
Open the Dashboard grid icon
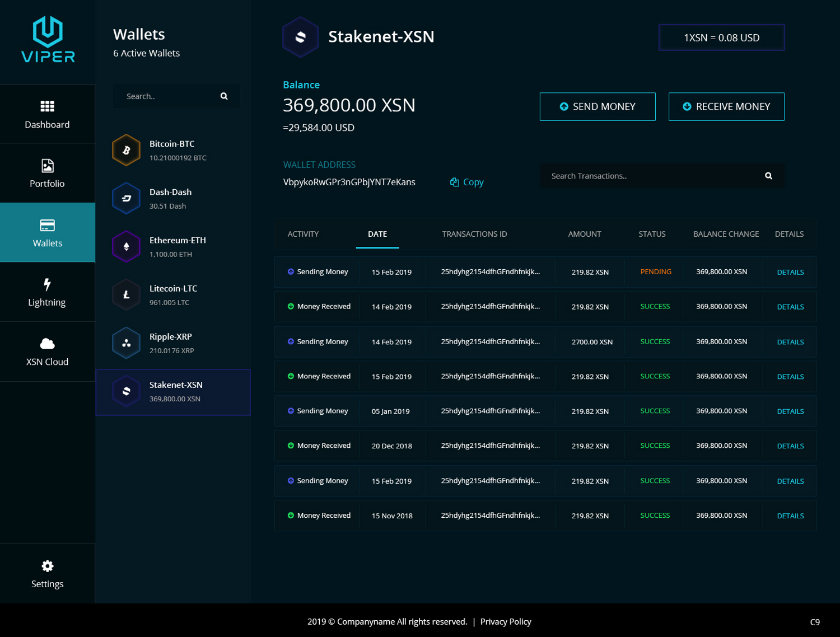tap(48, 106)
